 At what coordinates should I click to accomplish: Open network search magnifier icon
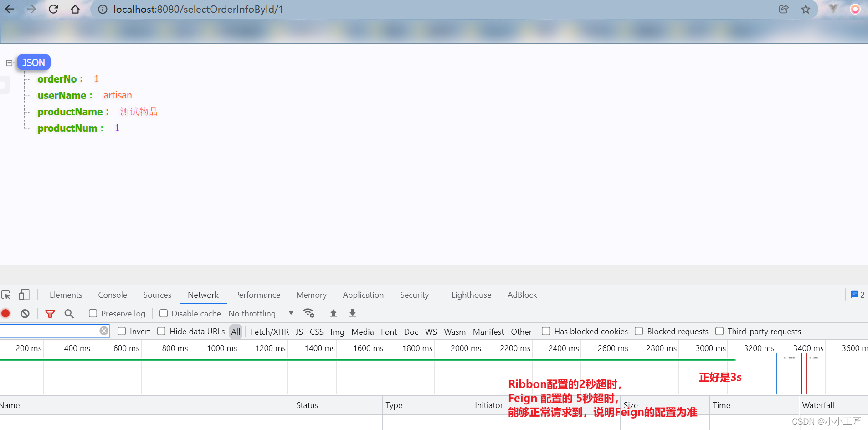69,313
